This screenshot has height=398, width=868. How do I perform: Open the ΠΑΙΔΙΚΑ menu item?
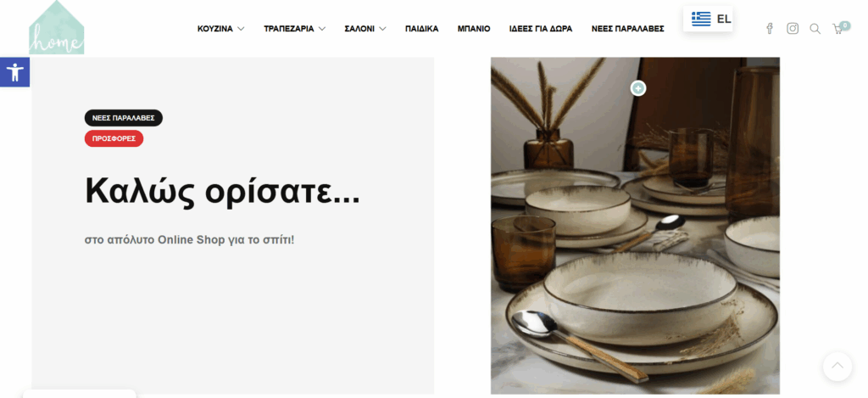tap(421, 29)
